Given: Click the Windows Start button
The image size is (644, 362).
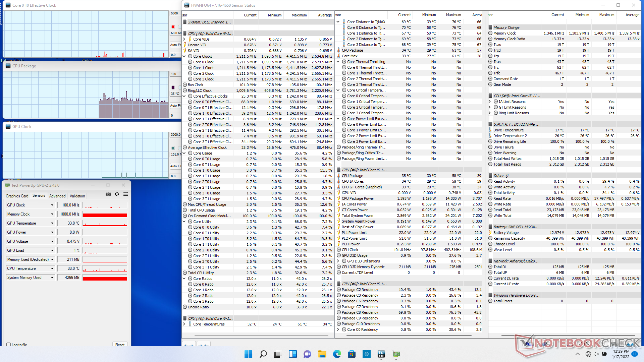Looking at the screenshot, I should click(248, 354).
